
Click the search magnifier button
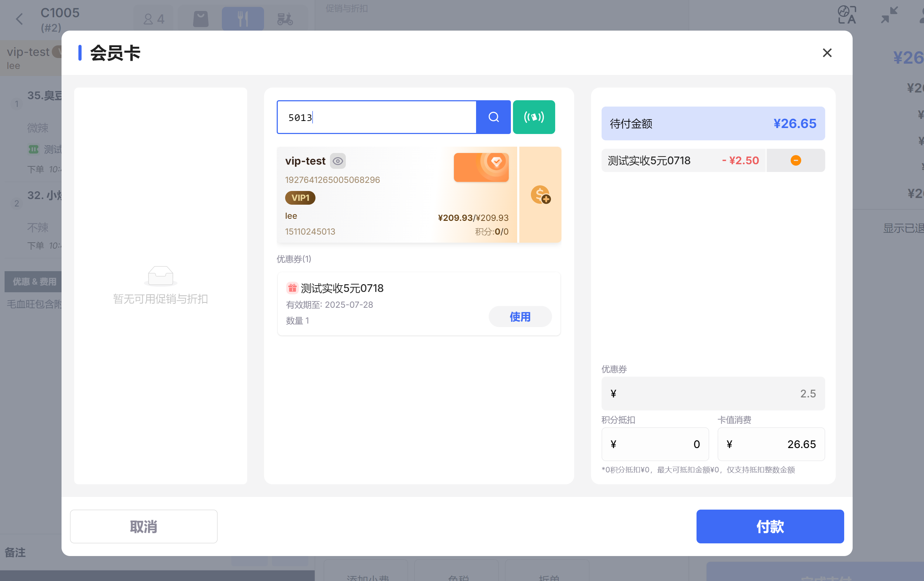(493, 117)
